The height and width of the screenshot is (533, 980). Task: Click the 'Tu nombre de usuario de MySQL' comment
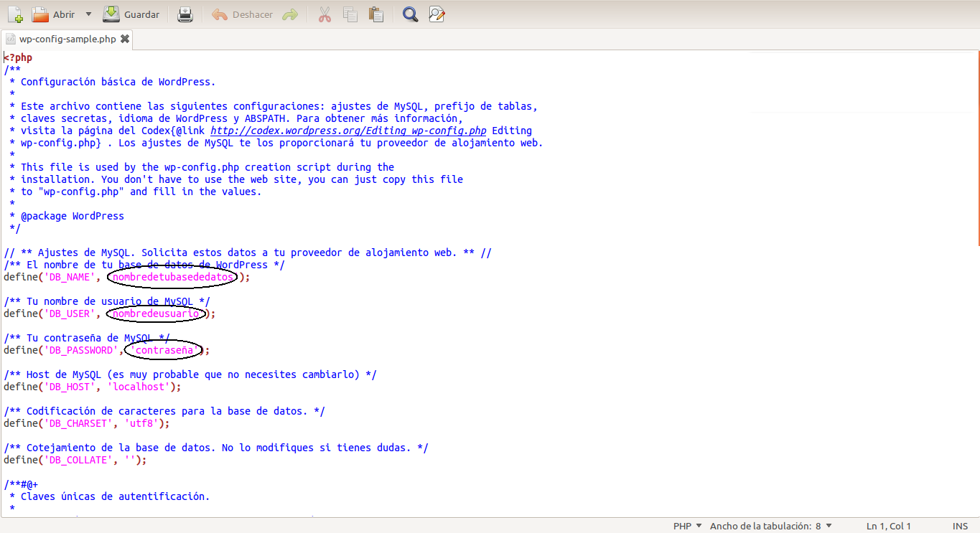click(107, 301)
